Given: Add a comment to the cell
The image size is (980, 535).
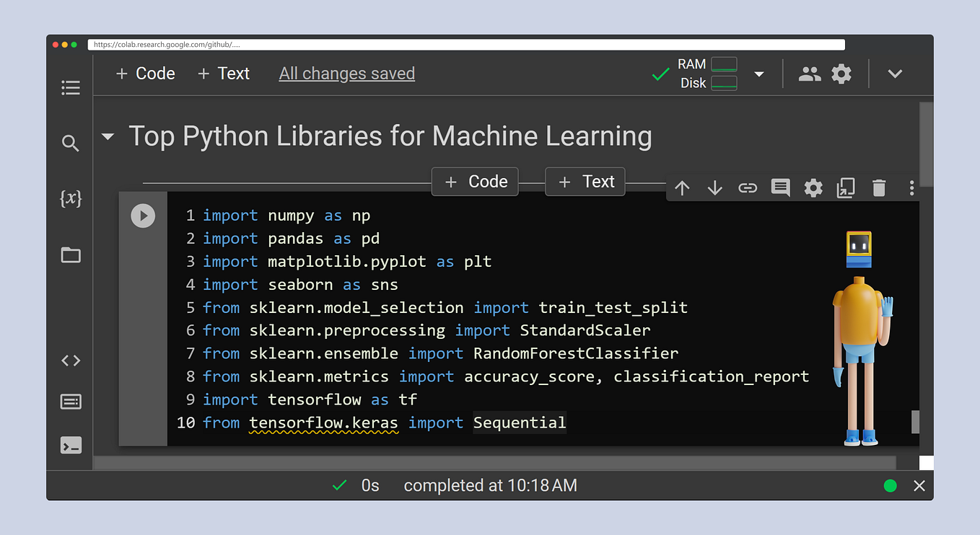Looking at the screenshot, I should click(x=779, y=187).
